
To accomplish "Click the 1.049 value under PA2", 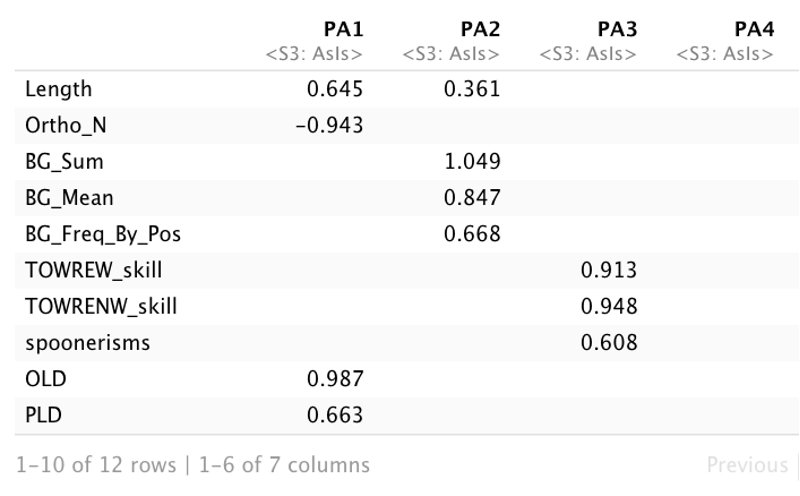I will (472, 162).
